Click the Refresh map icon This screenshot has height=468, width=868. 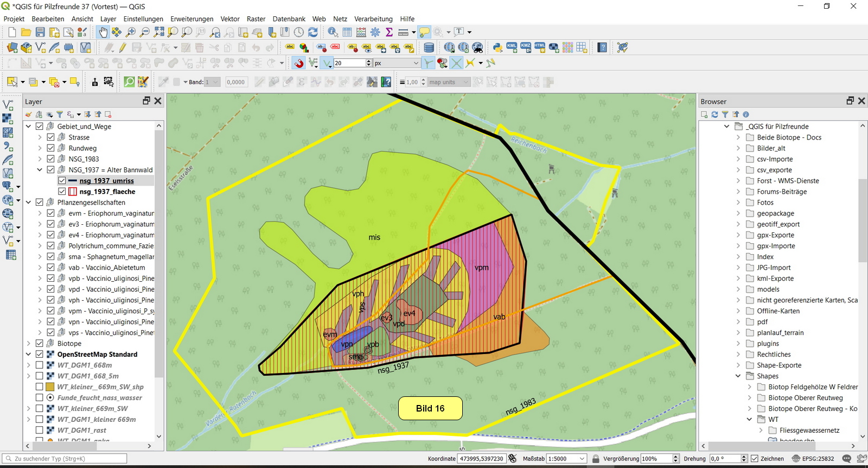pyautogui.click(x=313, y=33)
